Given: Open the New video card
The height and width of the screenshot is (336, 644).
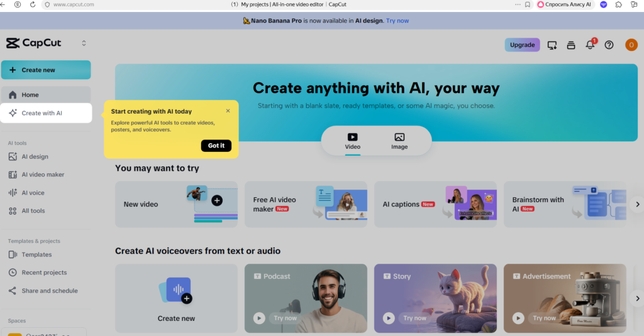Looking at the screenshot, I should point(176,204).
